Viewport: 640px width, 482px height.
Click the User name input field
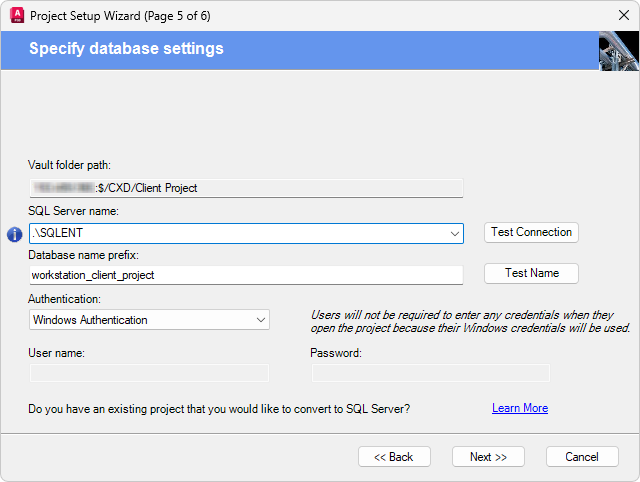pyautogui.click(x=149, y=373)
